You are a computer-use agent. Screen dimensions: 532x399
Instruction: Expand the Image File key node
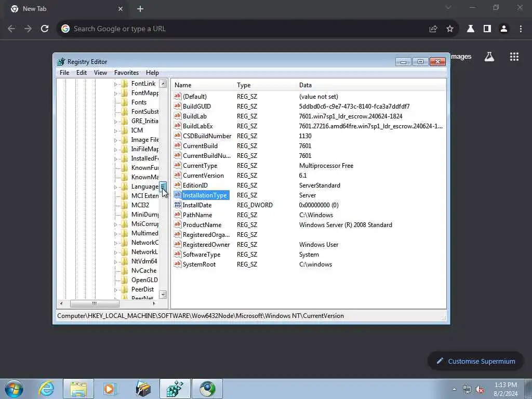[x=115, y=140]
